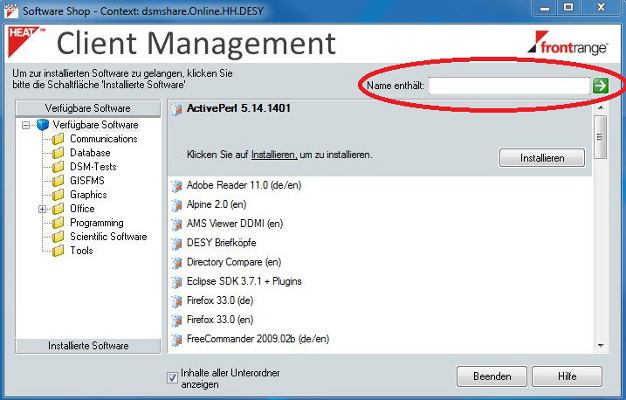The image size is (626, 400).
Task: Click the Database folder icon
Action: (58, 153)
